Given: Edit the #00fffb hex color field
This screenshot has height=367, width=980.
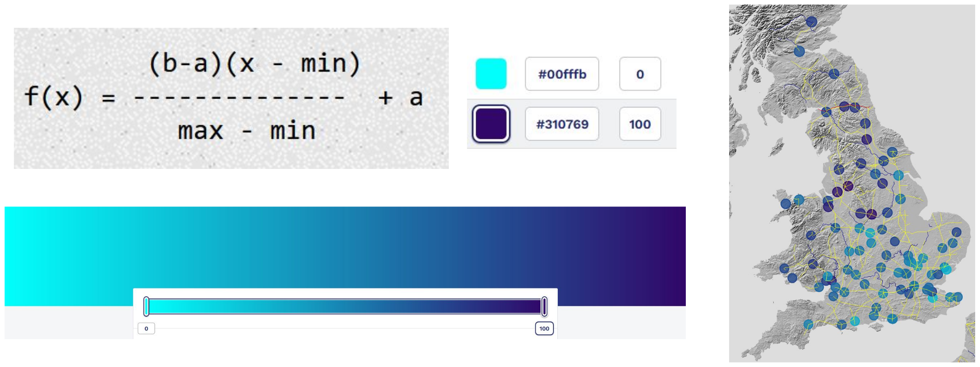Looking at the screenshot, I should pyautogui.click(x=562, y=74).
